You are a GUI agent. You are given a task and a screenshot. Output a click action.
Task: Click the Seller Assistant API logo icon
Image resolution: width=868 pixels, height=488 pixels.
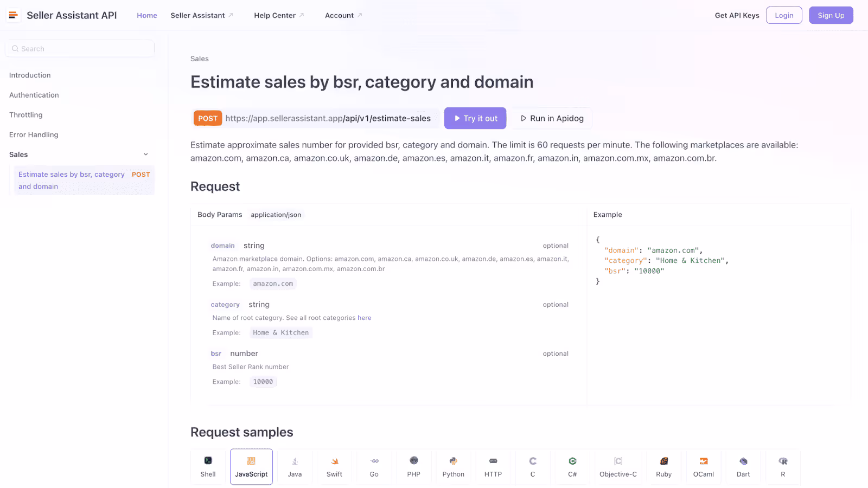(14, 15)
